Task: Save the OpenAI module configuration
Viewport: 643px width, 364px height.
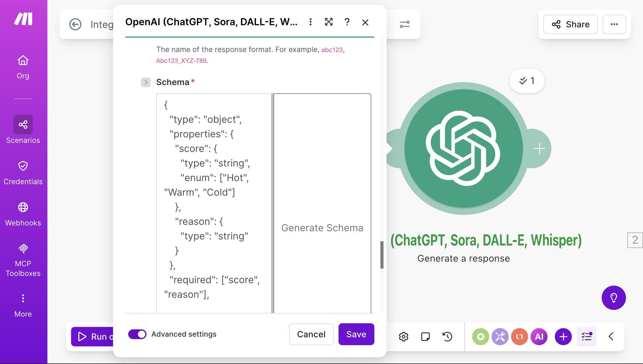Action: coord(356,334)
